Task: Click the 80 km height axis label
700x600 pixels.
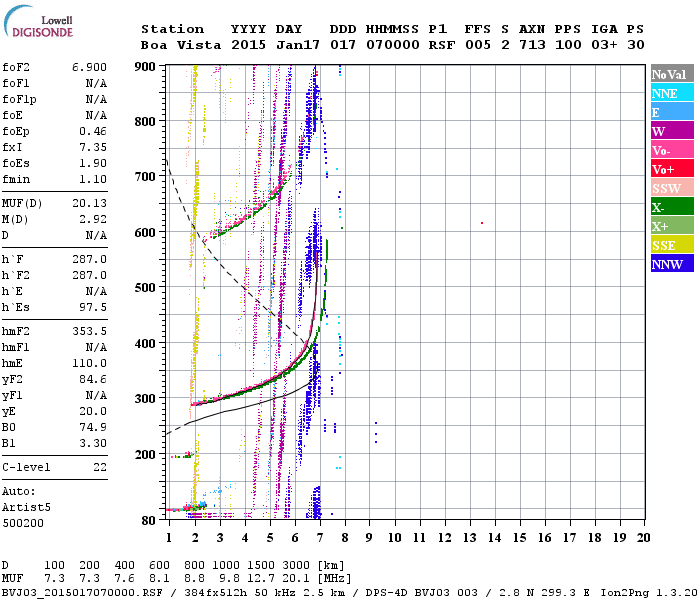Action: [x=148, y=521]
